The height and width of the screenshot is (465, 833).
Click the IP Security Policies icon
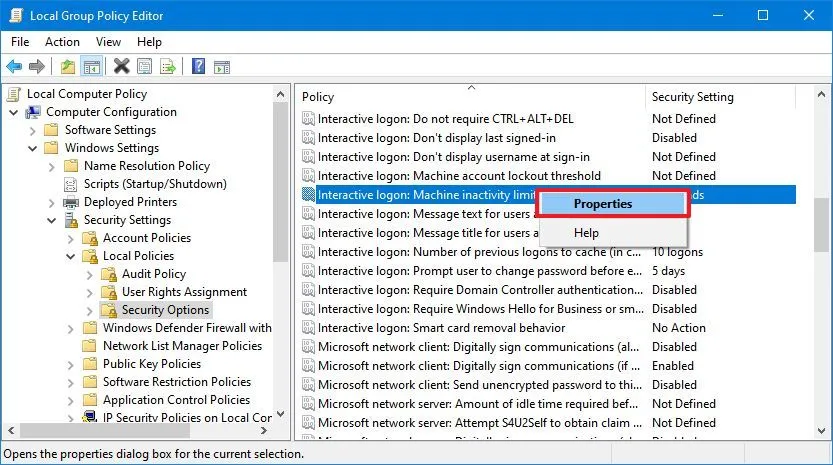90,417
